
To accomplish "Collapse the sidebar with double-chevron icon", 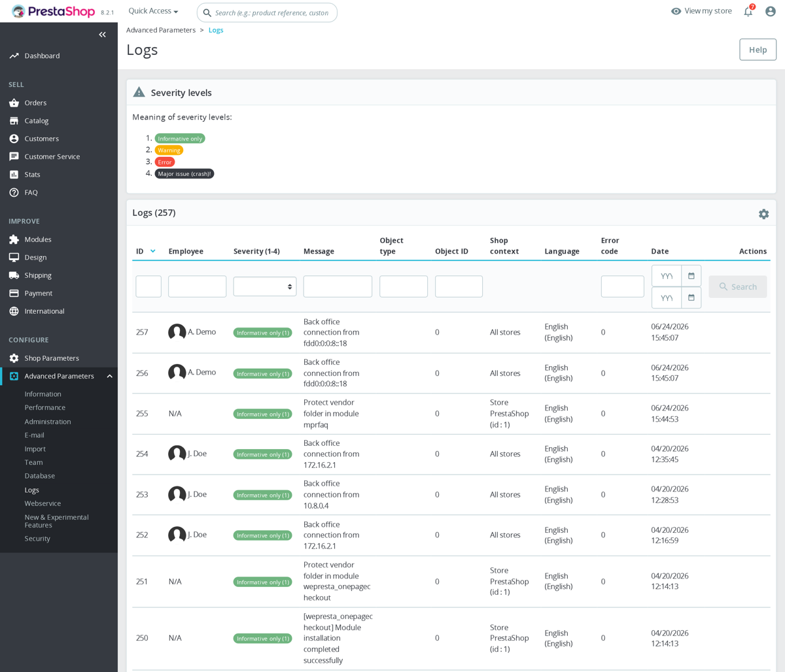I will 102,35.
